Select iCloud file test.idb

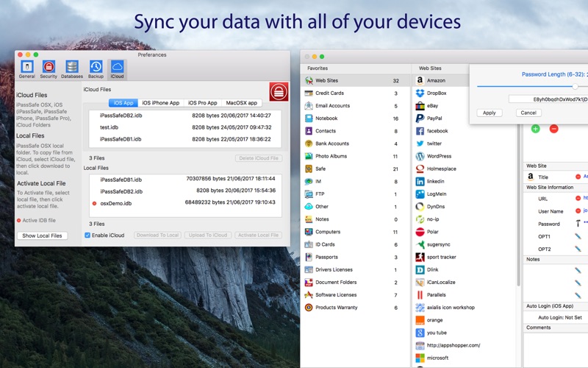coord(185,127)
